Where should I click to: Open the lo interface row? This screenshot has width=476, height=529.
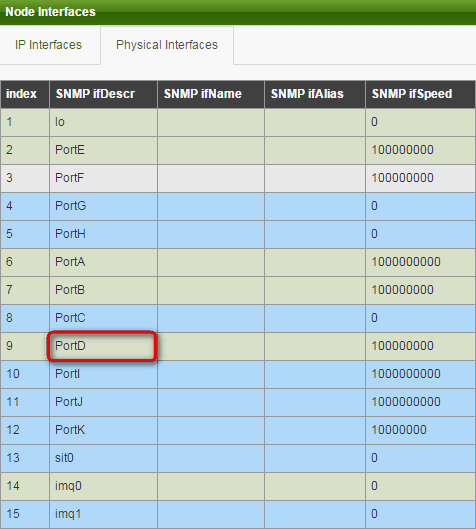[x=238, y=122]
